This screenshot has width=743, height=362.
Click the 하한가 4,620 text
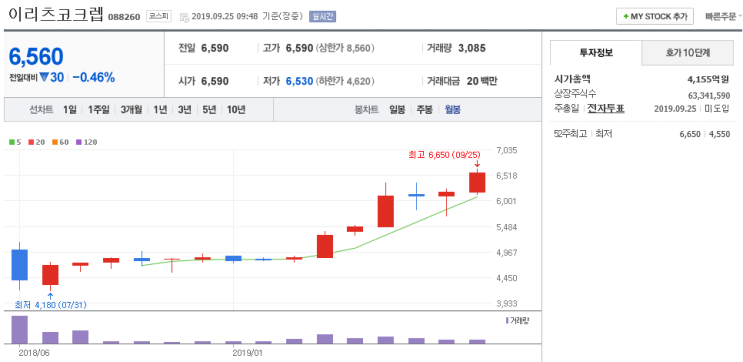[x=345, y=81]
